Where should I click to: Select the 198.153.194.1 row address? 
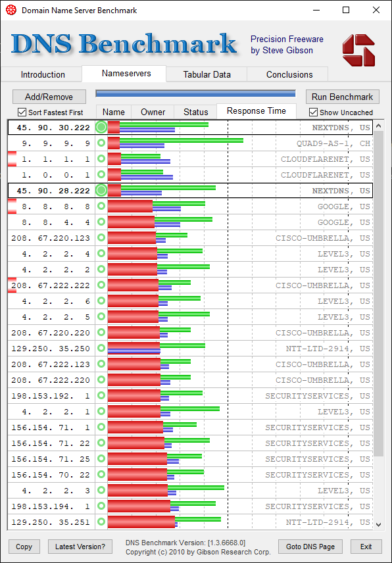coord(51,506)
